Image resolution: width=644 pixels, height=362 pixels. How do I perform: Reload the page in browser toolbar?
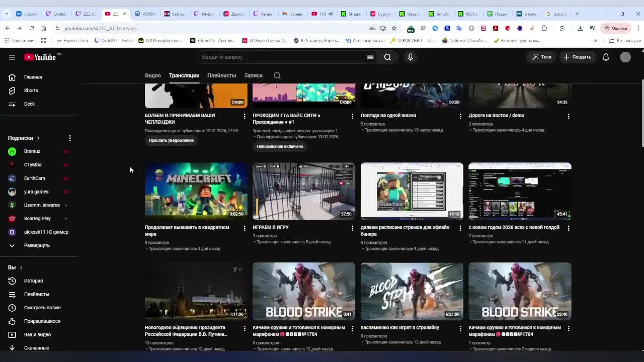(x=32, y=29)
